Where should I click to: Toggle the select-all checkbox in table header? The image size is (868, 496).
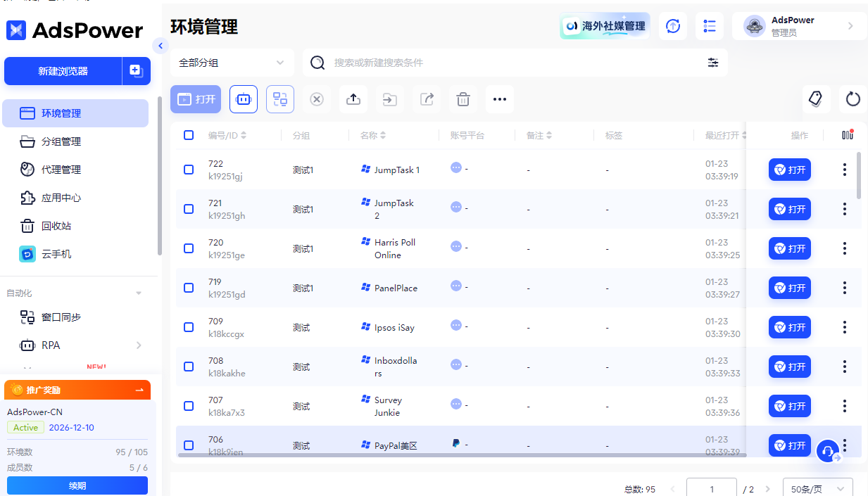pyautogui.click(x=189, y=135)
